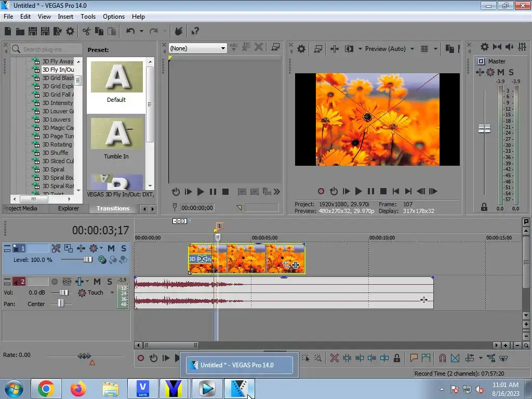Open Event Pan/Crop icon on video clip
Screen dimensions: 532x399
point(286,265)
